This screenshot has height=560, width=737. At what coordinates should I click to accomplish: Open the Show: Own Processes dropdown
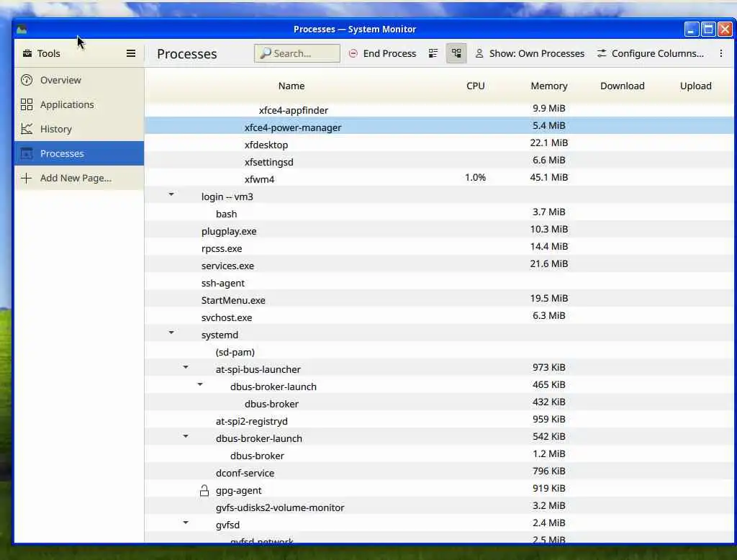coord(529,53)
